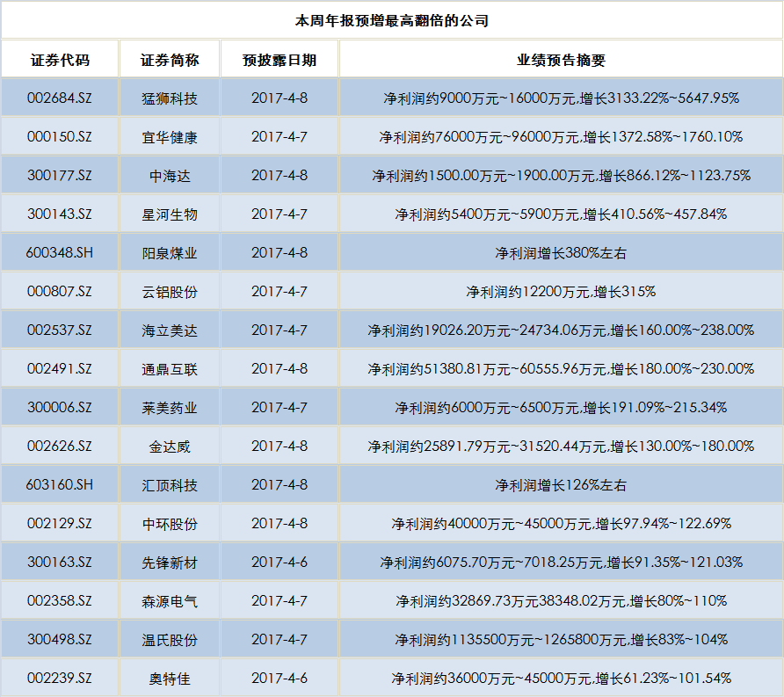Click stock code 000807.SZ
Screen dimensions: 784x697
(60, 292)
